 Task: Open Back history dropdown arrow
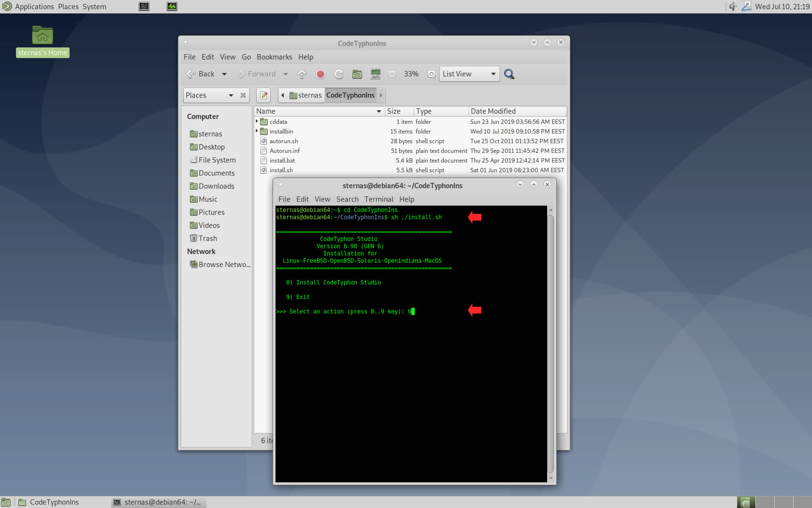point(224,74)
